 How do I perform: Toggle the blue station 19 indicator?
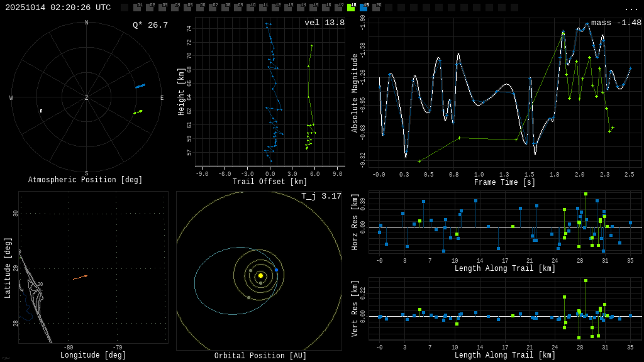point(364,8)
